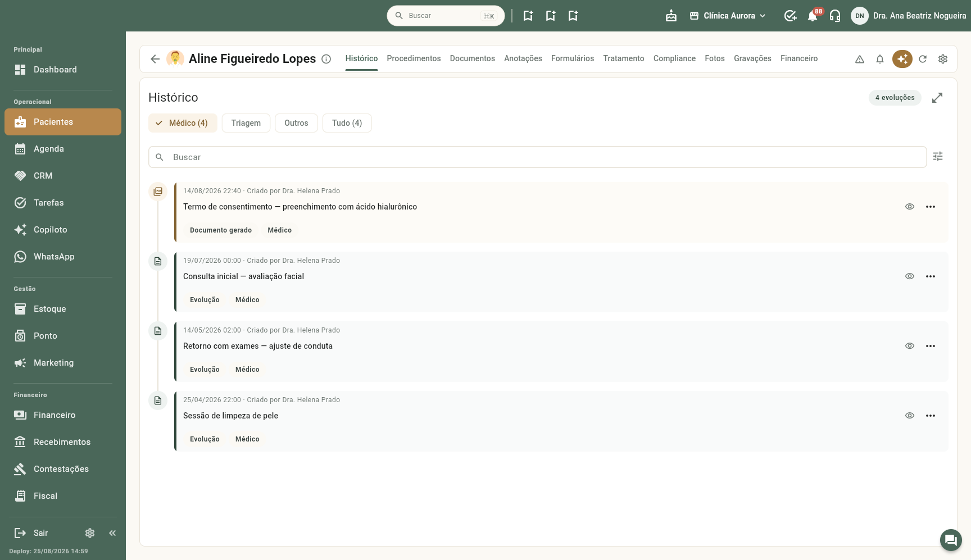Open the headset support icon

835,16
